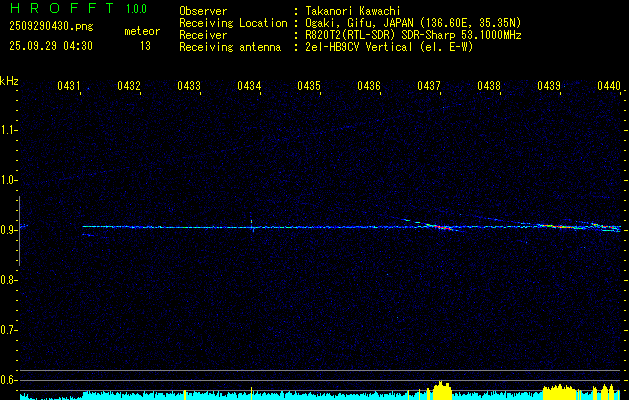Click the 0434 time axis label
This screenshot has width=629, height=400.
pyautogui.click(x=249, y=86)
